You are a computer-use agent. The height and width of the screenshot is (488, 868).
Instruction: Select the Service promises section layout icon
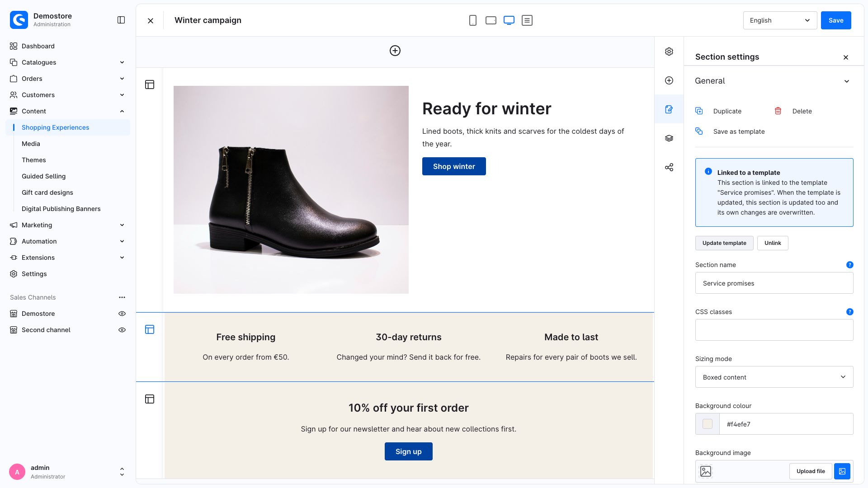point(150,329)
